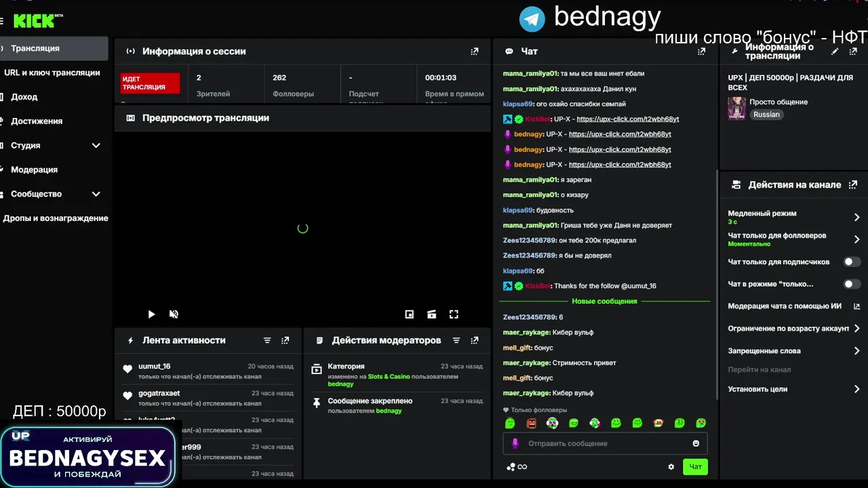Open Ограничение по возрасту аккаунта settings
This screenshot has height=488, width=868.
tap(793, 329)
